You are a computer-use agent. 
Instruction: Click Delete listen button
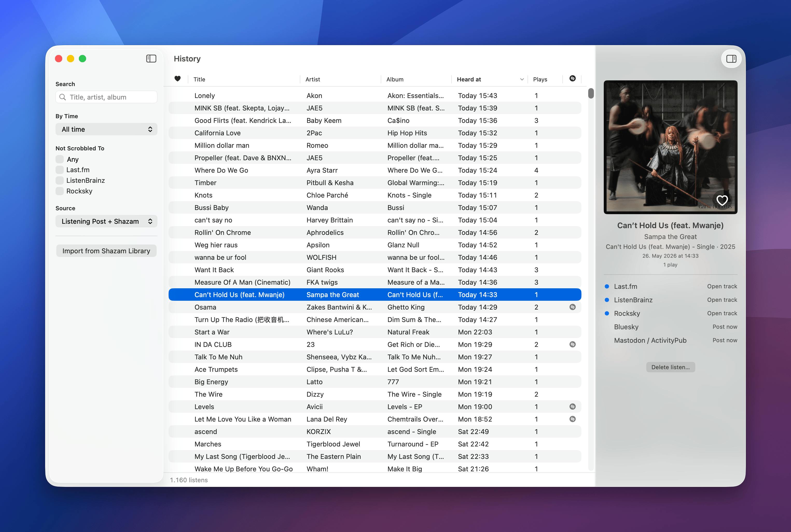tap(670, 367)
